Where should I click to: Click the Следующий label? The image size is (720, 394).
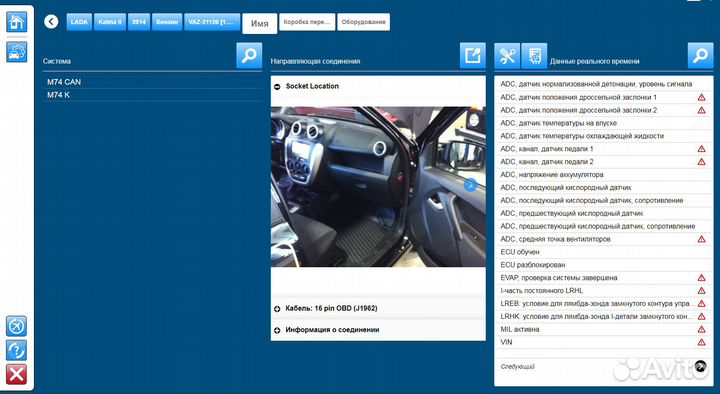(x=518, y=367)
